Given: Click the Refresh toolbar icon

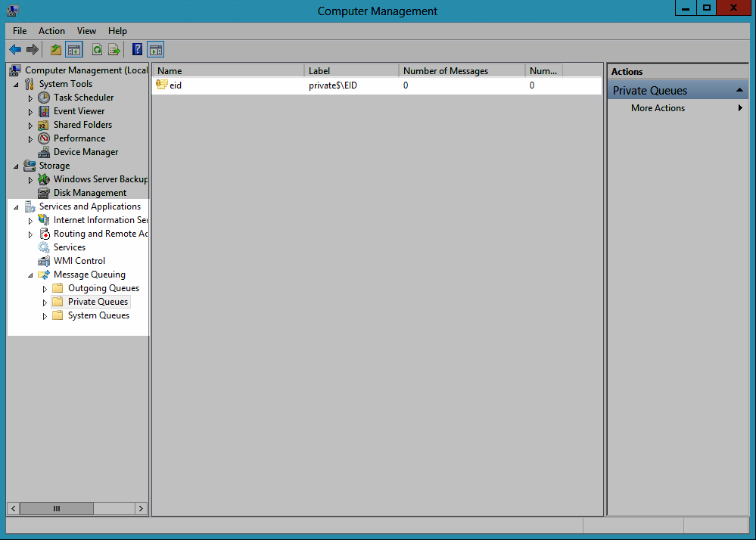Looking at the screenshot, I should tap(97, 50).
